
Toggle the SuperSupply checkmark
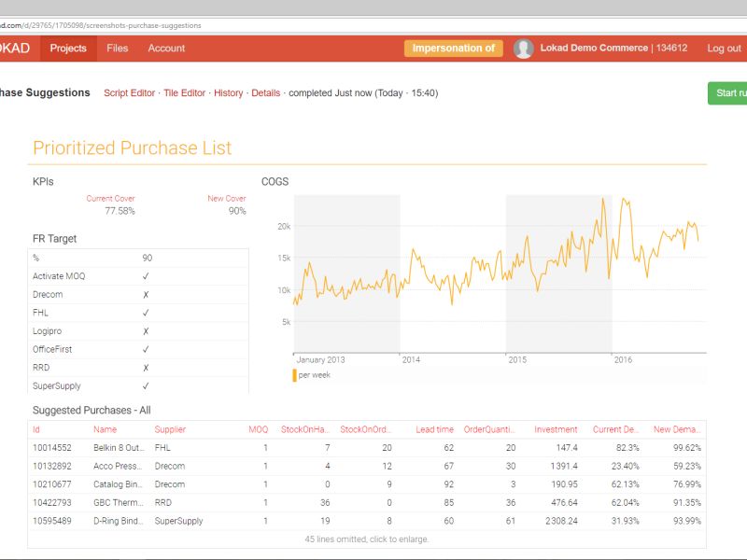click(x=146, y=386)
